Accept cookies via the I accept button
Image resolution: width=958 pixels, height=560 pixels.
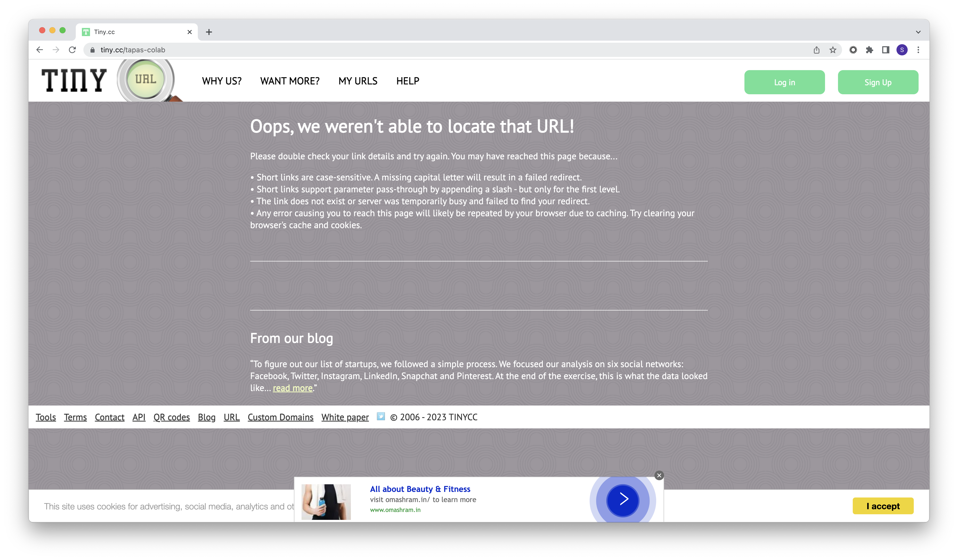tap(883, 506)
